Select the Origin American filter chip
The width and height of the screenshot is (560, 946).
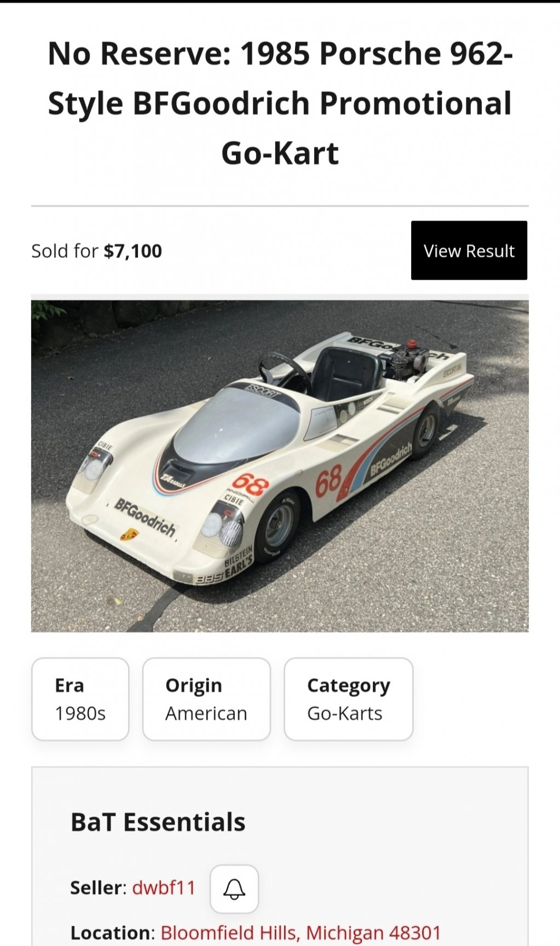[206, 699]
